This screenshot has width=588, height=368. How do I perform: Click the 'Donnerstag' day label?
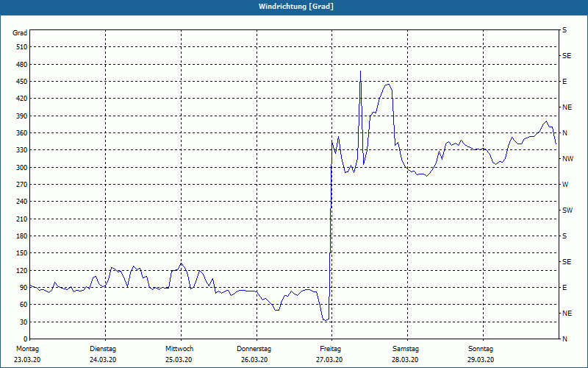point(254,349)
